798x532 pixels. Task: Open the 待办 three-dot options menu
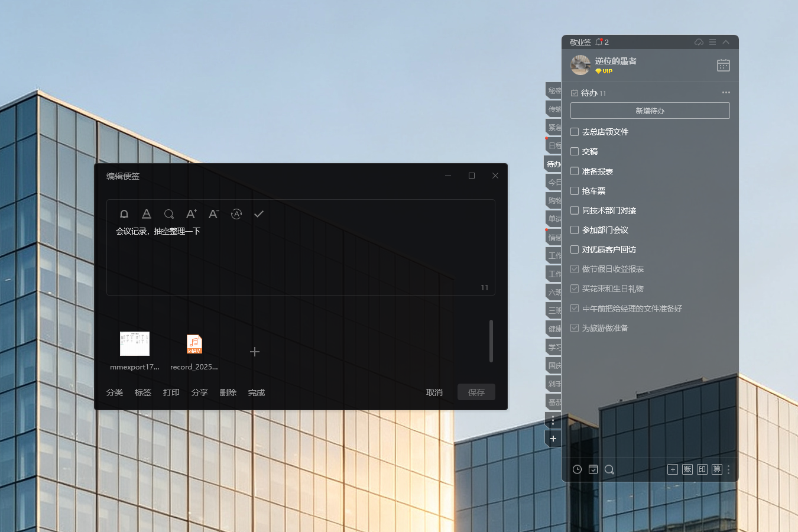point(726,92)
